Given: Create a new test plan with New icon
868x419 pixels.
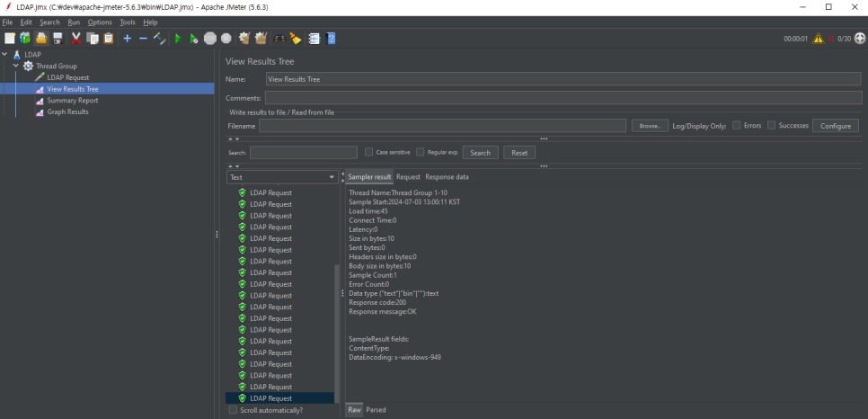Looking at the screenshot, I should pyautogui.click(x=9, y=39).
